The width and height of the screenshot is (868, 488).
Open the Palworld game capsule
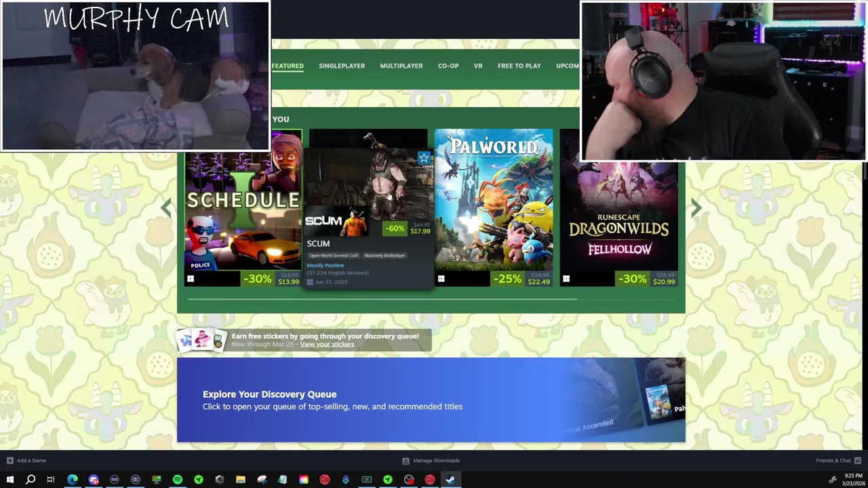click(494, 207)
